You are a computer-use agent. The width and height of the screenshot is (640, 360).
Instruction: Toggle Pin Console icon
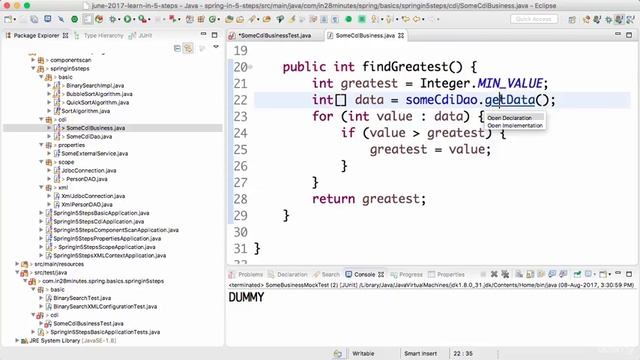577,274
